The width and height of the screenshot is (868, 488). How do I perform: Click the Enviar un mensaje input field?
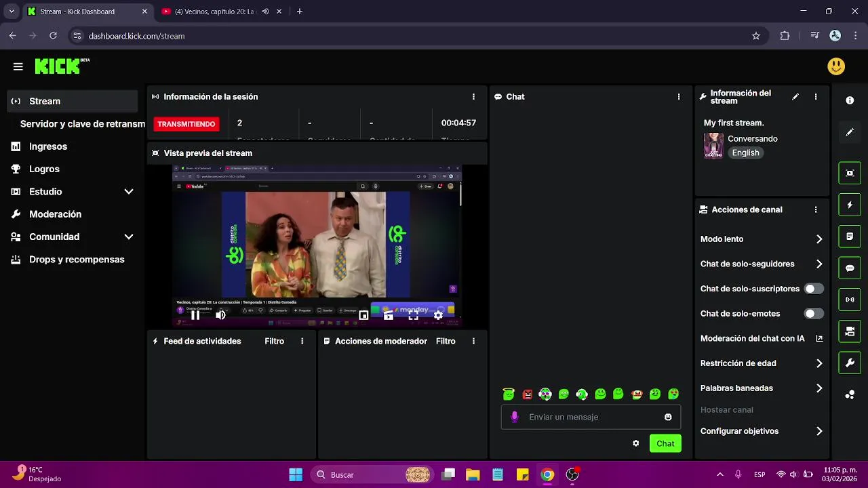pos(591,417)
